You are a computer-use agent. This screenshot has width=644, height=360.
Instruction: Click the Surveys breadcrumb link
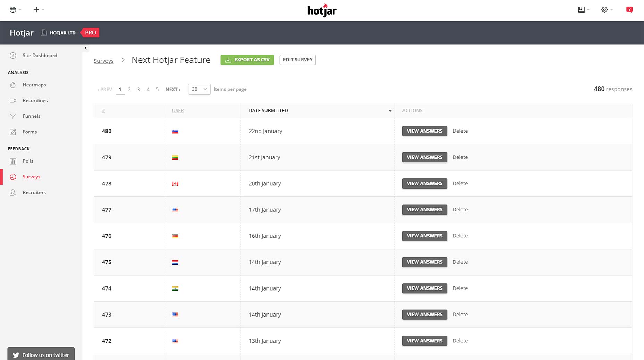pyautogui.click(x=104, y=61)
